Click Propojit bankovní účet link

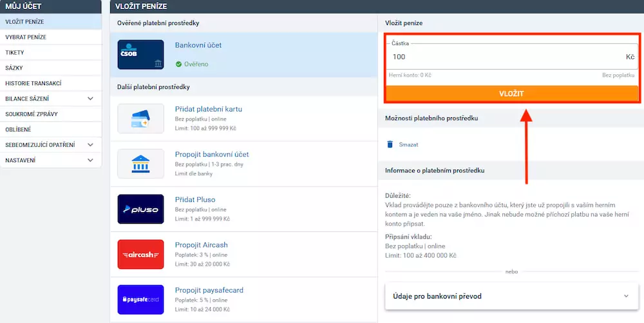pos(212,155)
